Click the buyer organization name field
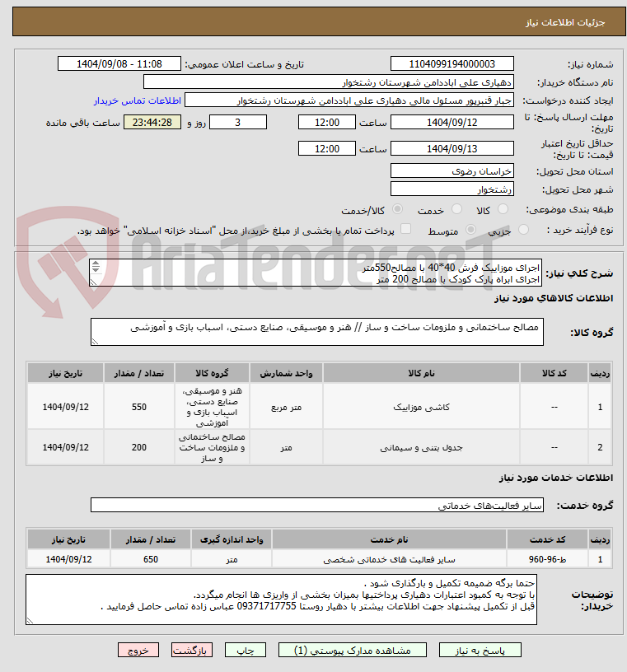This screenshot has height=672, width=627. pyautogui.click(x=329, y=82)
